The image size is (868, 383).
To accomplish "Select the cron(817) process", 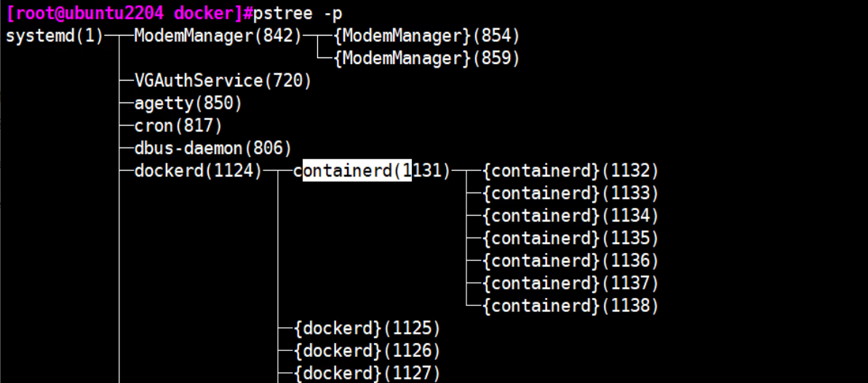I will pos(178,126).
